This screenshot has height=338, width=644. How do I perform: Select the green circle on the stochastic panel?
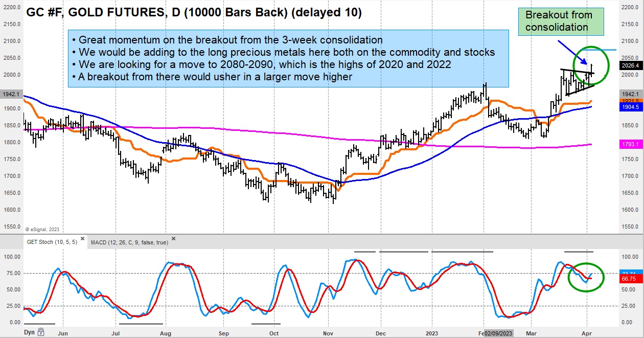585,277
